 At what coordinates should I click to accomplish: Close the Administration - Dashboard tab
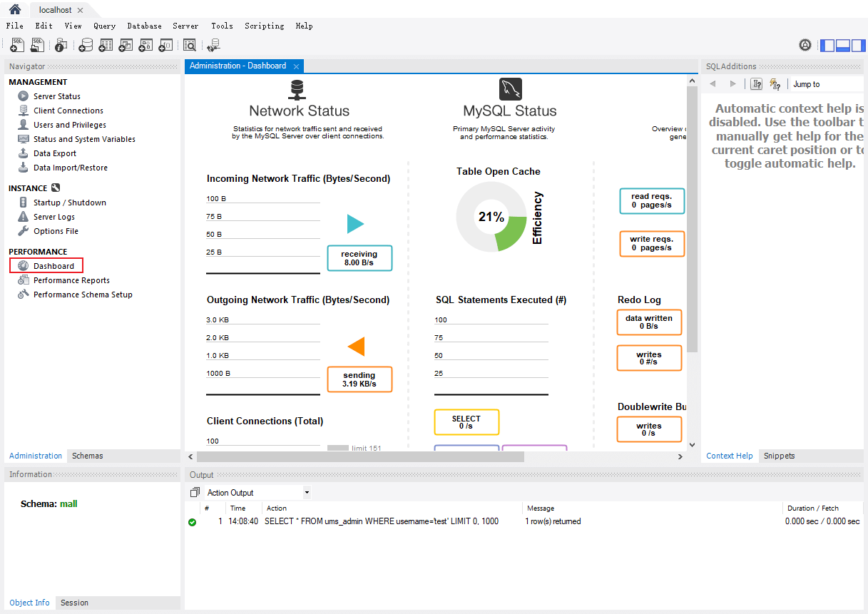click(296, 66)
